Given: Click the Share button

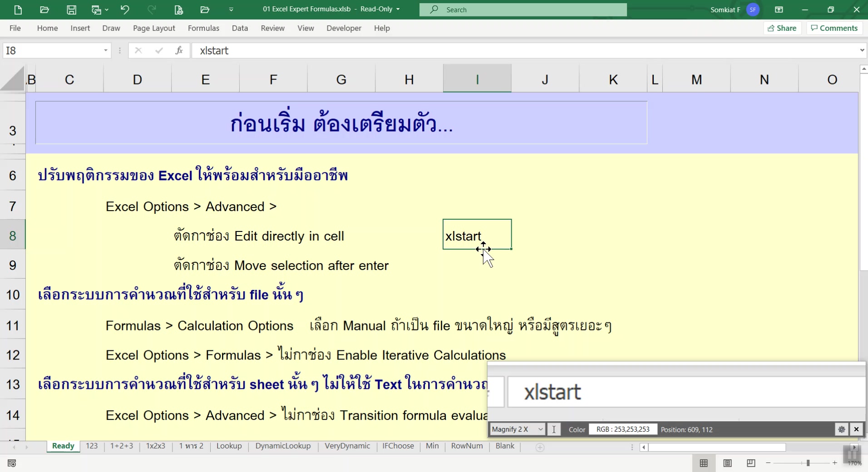Looking at the screenshot, I should pos(782,28).
